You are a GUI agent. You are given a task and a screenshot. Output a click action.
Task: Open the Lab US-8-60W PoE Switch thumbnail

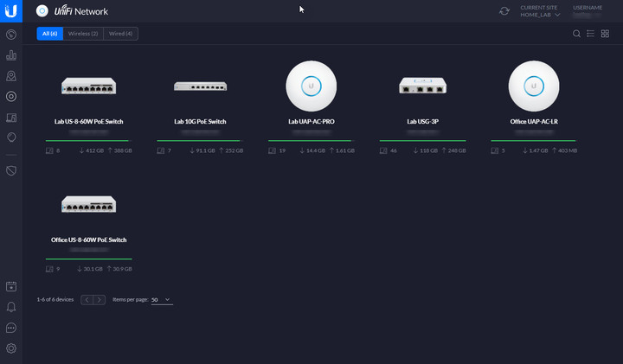[88, 86]
